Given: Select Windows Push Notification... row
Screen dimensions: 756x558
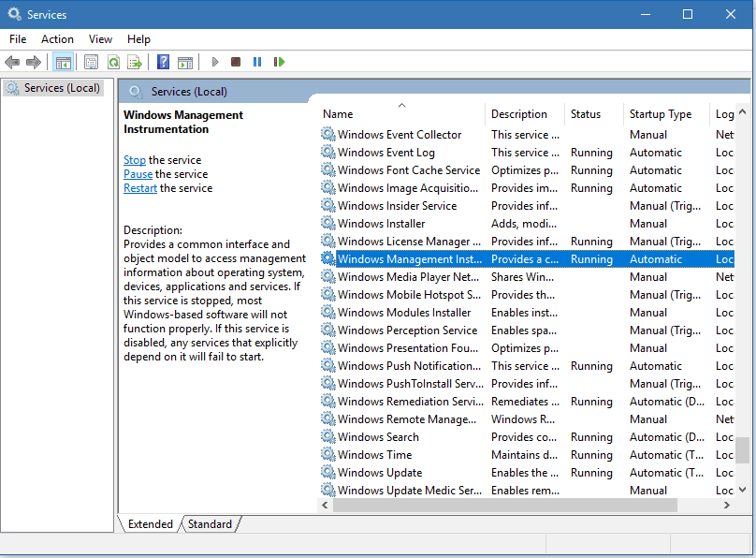Looking at the screenshot, I should pos(527,365).
